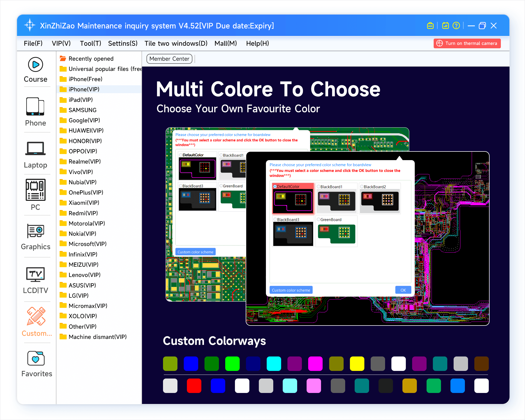The width and height of the screenshot is (525, 420).
Task: Pick the cyan custom colorway swatch
Action: (274, 364)
